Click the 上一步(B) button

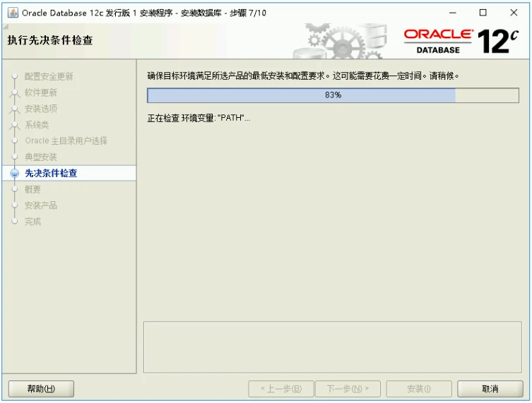point(281,388)
